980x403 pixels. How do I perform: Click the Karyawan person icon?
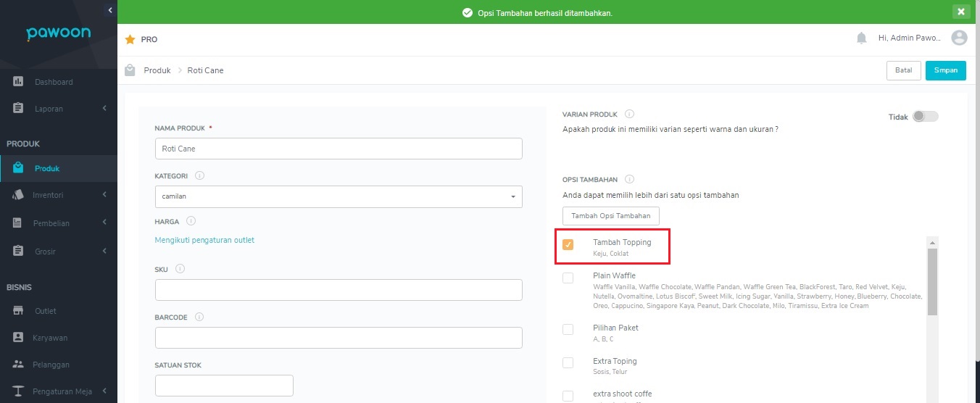pyautogui.click(x=19, y=338)
